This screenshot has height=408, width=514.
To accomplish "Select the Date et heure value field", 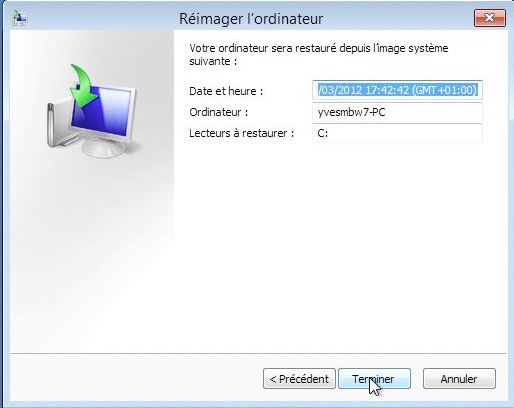I will pos(397,90).
